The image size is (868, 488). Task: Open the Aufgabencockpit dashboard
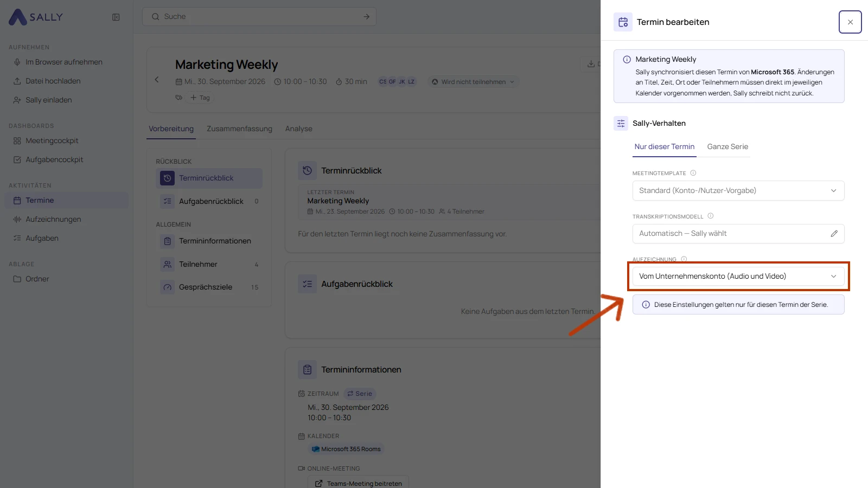tap(67, 160)
